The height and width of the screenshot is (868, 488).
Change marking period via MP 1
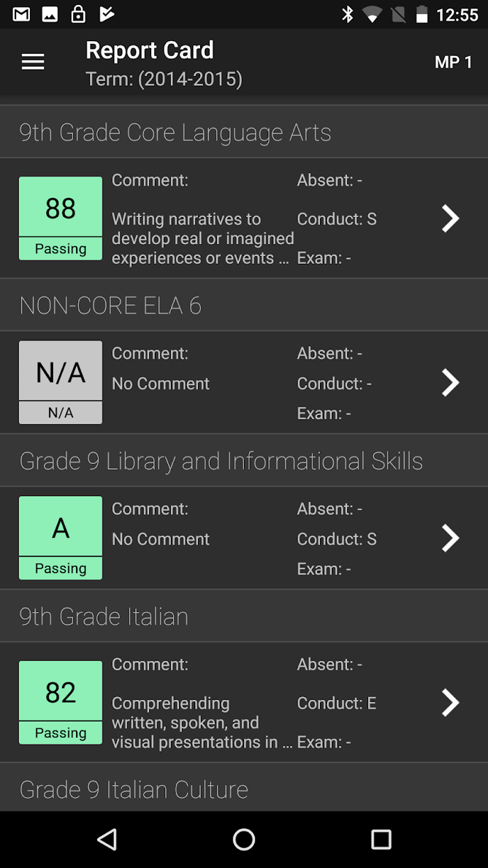pyautogui.click(x=453, y=62)
